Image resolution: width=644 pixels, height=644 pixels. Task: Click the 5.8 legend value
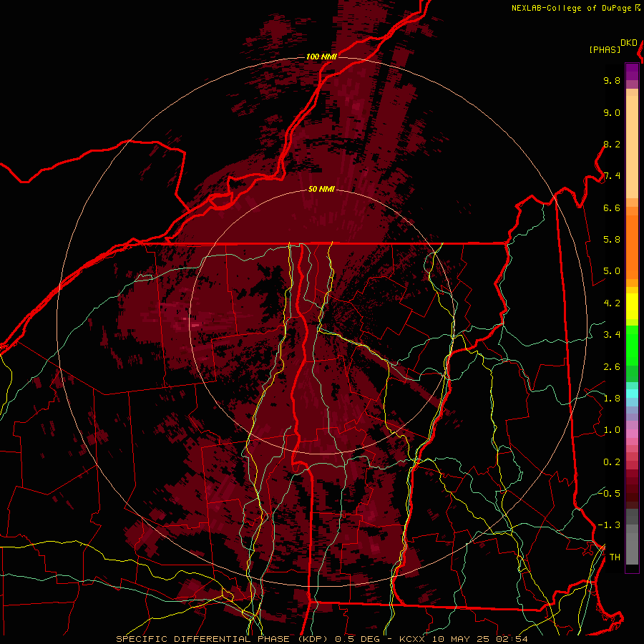coord(612,240)
